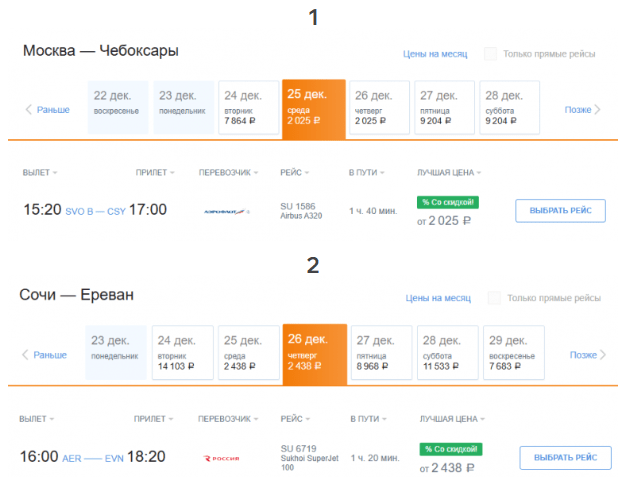Click right chevron beside Sochi Позже

pyautogui.click(x=602, y=354)
